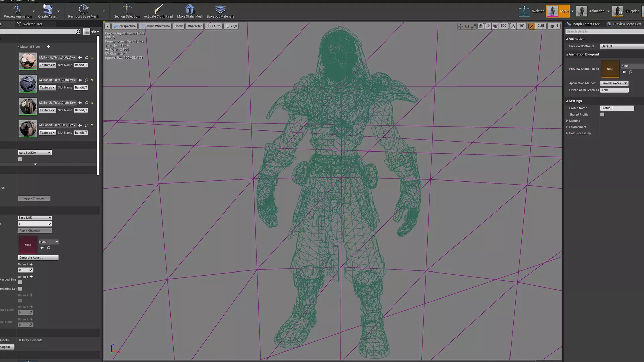
Task: Expand the Lighting section
Action: (x=567, y=121)
